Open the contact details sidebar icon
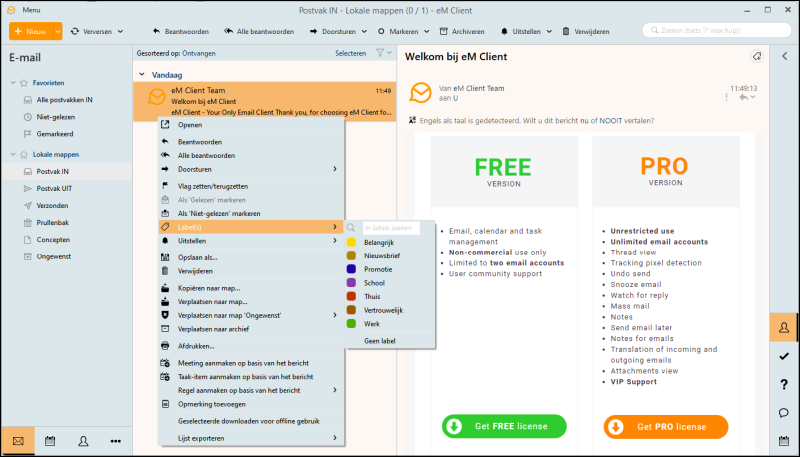This screenshot has height=457, width=800. [784, 327]
